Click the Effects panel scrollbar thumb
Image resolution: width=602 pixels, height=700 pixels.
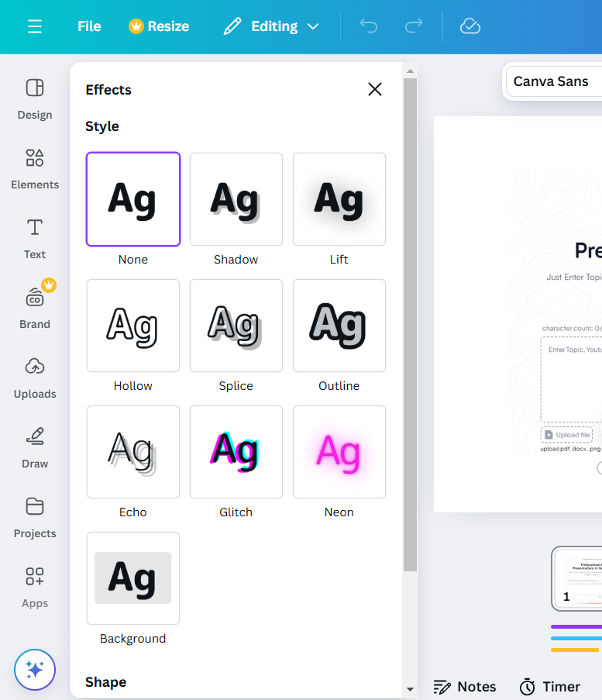(x=410, y=325)
